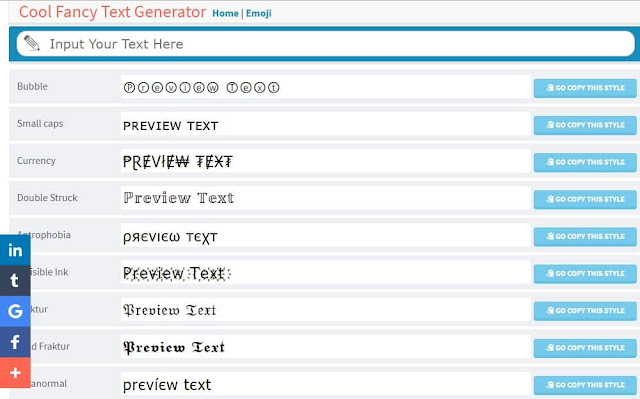The image size is (640, 399).
Task: Click the pencil icon in text box
Action: coord(32,43)
